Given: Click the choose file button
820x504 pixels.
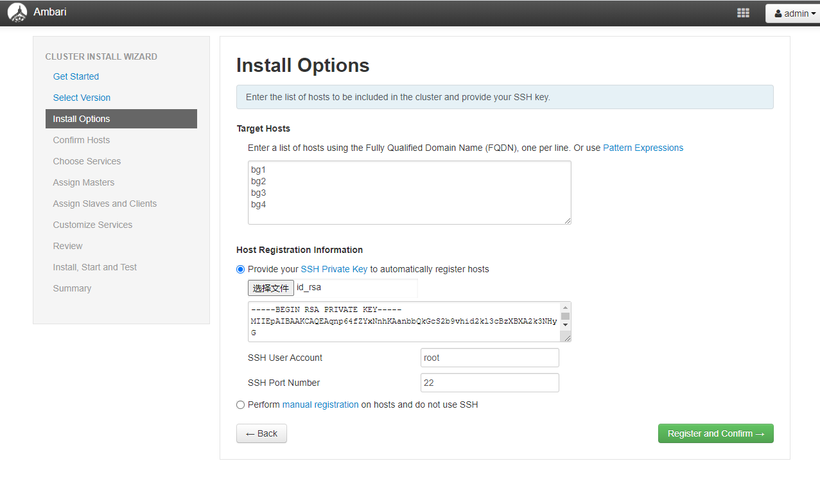Looking at the screenshot, I should [271, 288].
